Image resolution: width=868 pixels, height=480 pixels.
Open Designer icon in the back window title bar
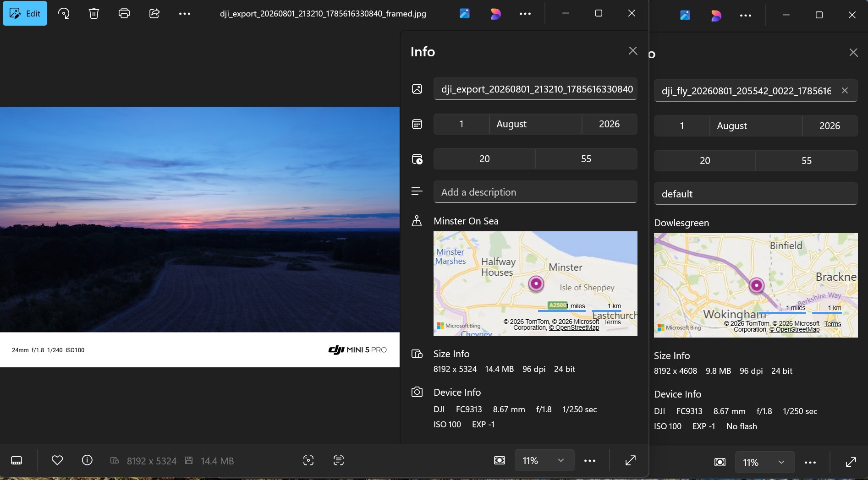685,15
